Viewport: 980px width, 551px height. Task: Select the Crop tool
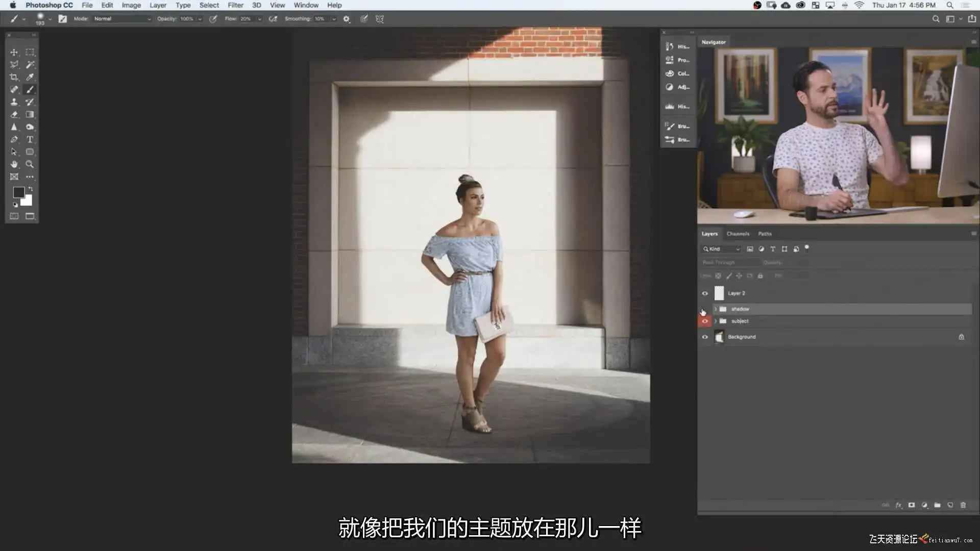(x=14, y=77)
